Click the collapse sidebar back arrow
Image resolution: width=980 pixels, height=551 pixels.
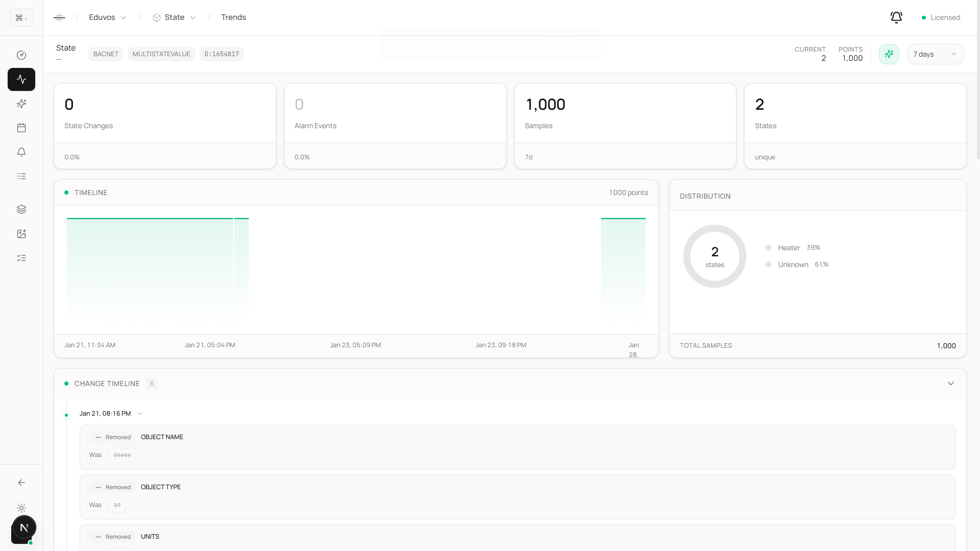(x=21, y=483)
